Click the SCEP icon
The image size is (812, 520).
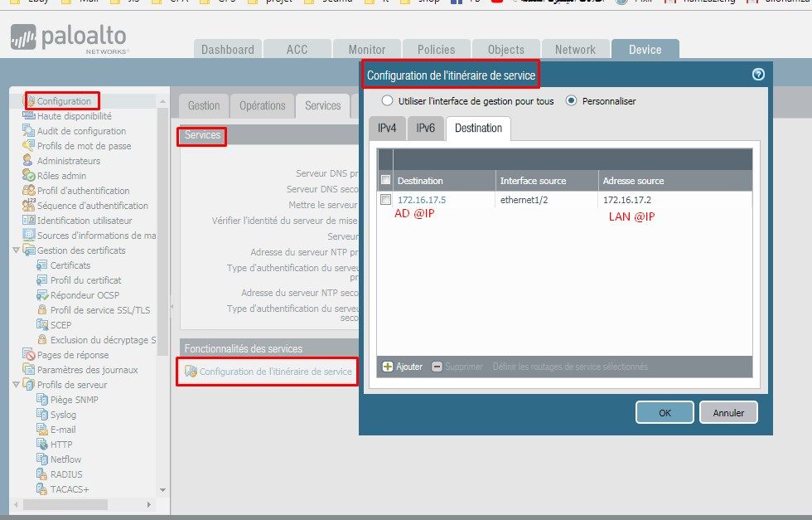point(42,324)
